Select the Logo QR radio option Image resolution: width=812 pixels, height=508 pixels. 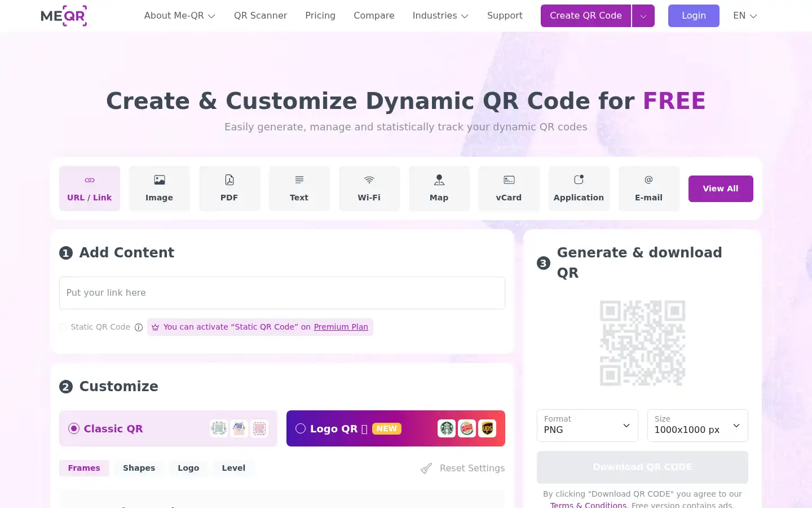tap(301, 428)
